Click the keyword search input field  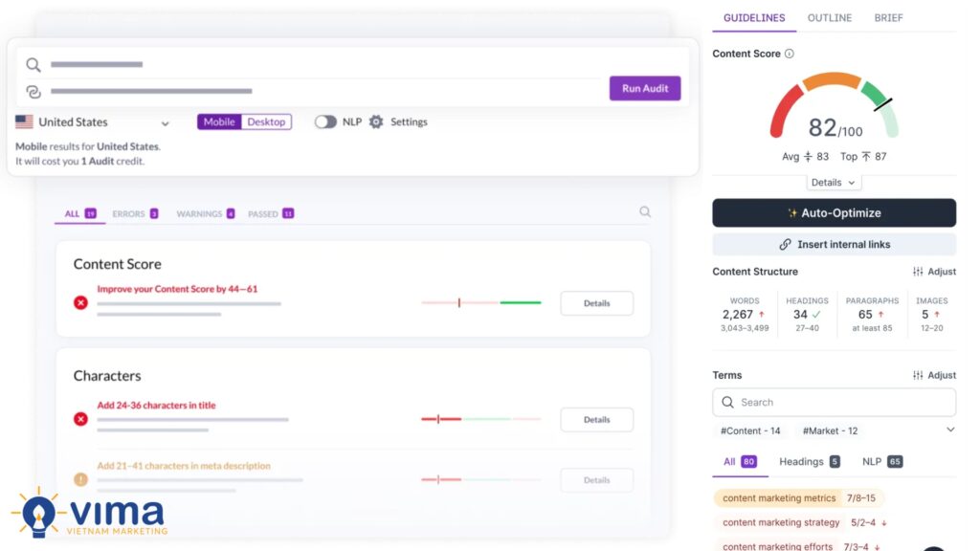[313, 64]
